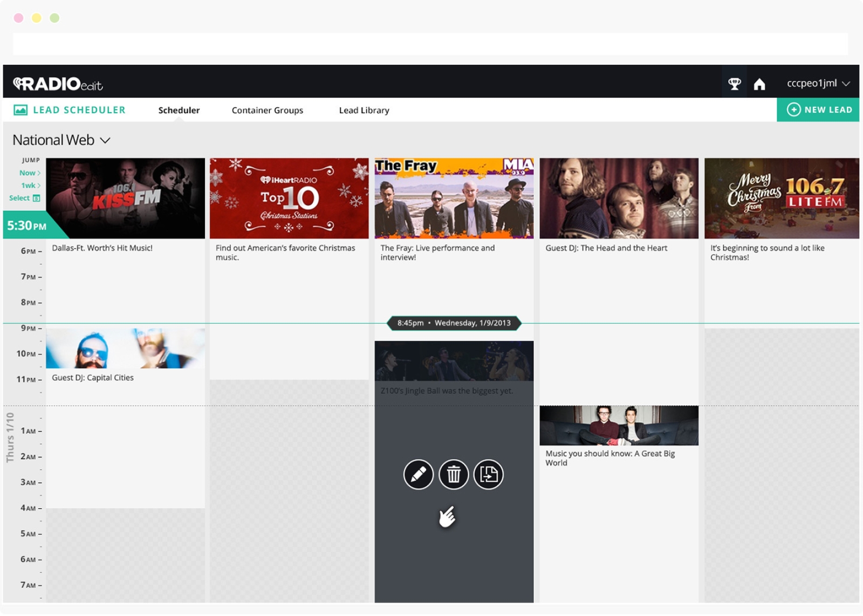Click 'Music you should know: A Great Big World'
Image resolution: width=863 pixels, height=616 pixels.
click(x=610, y=458)
